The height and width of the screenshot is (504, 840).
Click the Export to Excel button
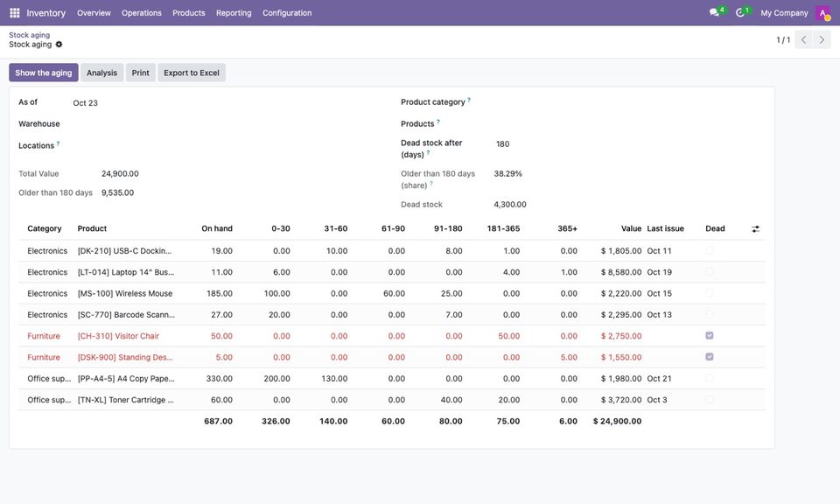point(192,73)
